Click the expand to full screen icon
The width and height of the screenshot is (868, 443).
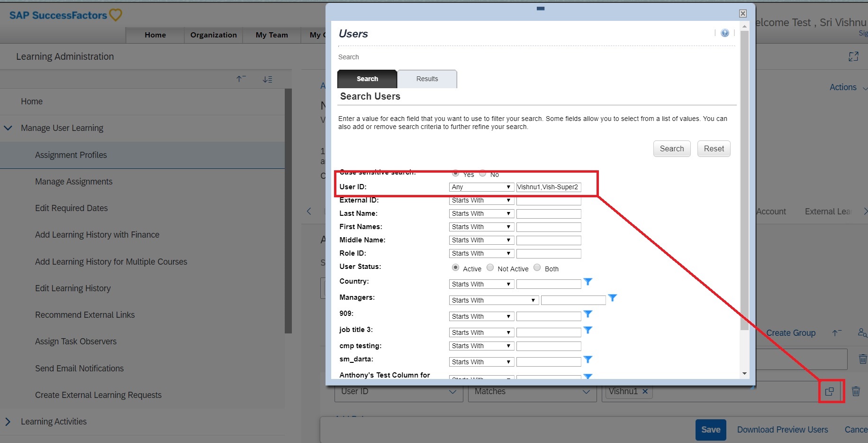click(x=853, y=57)
